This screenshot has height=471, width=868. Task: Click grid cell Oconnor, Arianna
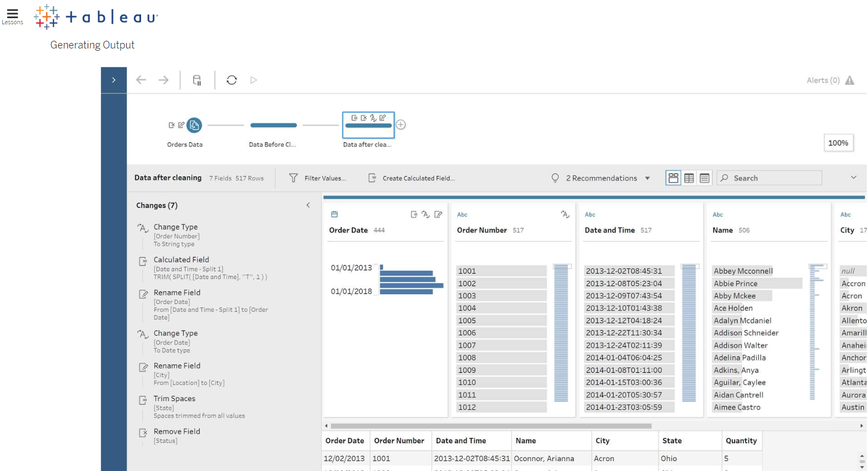(x=551, y=458)
